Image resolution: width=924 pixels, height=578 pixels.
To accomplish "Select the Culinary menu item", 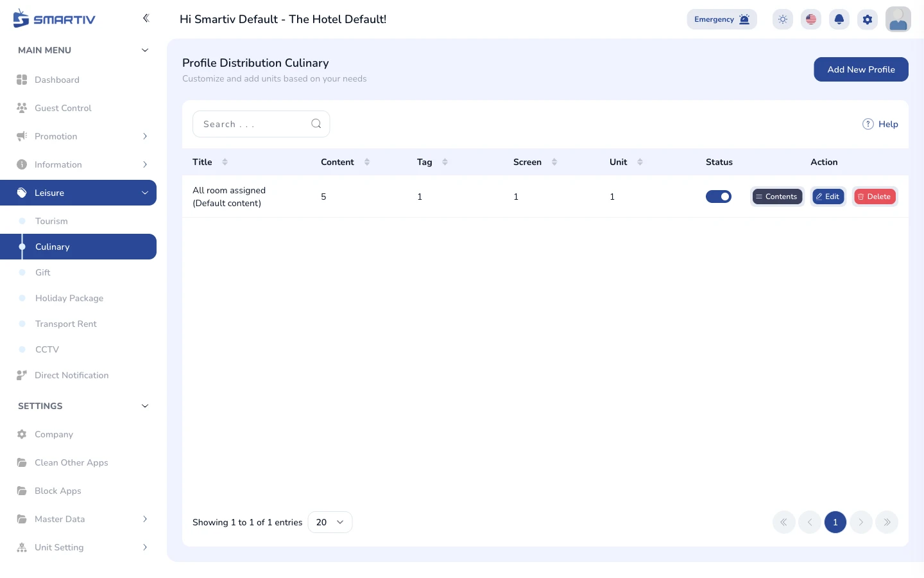I will pos(78,247).
